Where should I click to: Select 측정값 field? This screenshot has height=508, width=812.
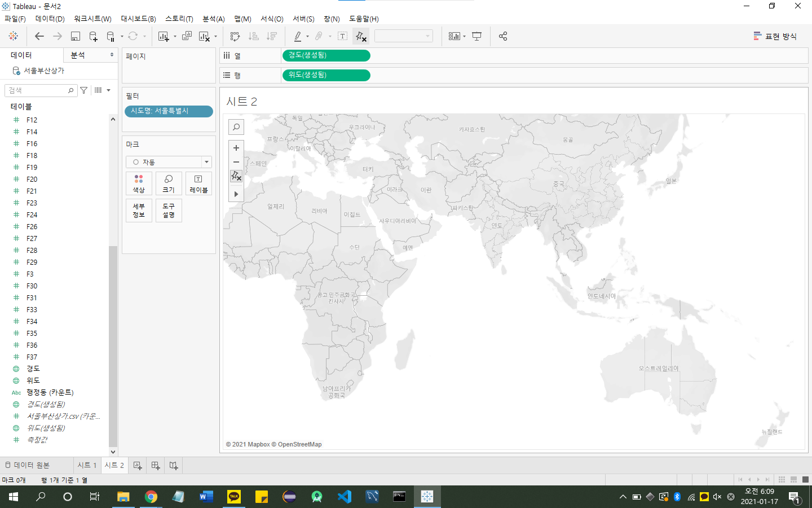[x=37, y=440]
